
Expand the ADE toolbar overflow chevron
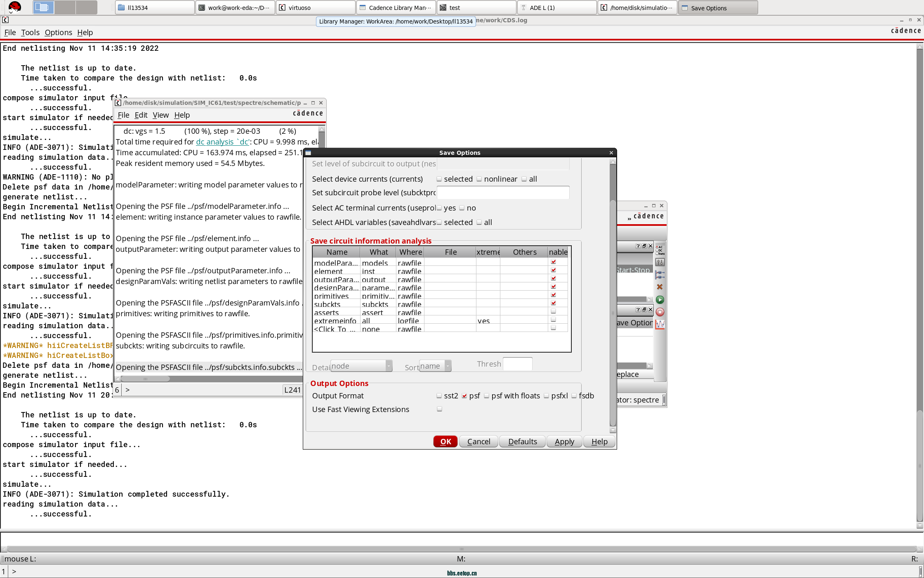(x=629, y=218)
